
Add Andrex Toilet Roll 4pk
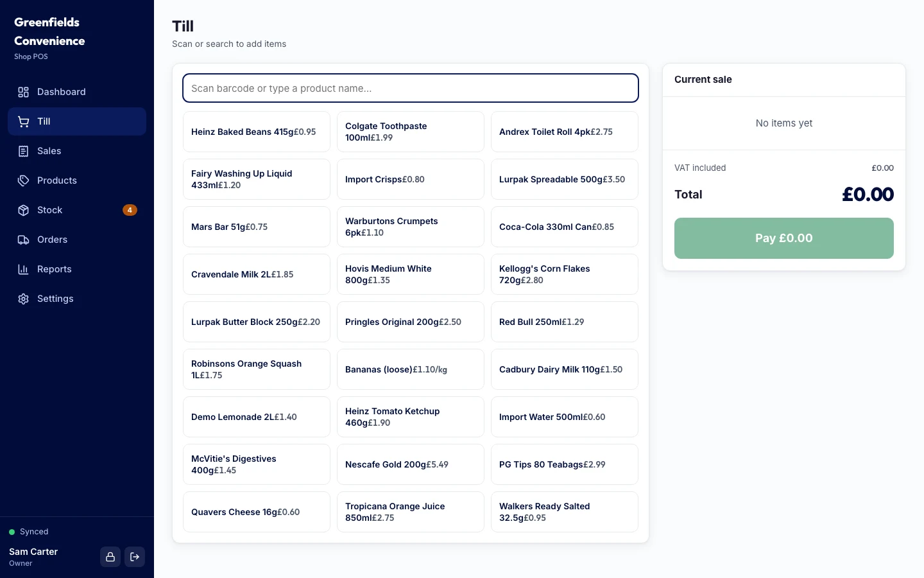coord(565,132)
